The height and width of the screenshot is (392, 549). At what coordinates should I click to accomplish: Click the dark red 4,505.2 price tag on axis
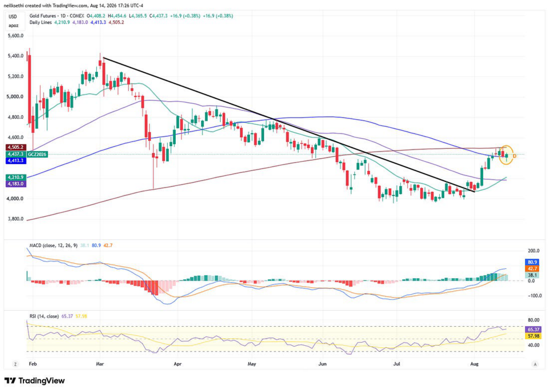pos(16,147)
